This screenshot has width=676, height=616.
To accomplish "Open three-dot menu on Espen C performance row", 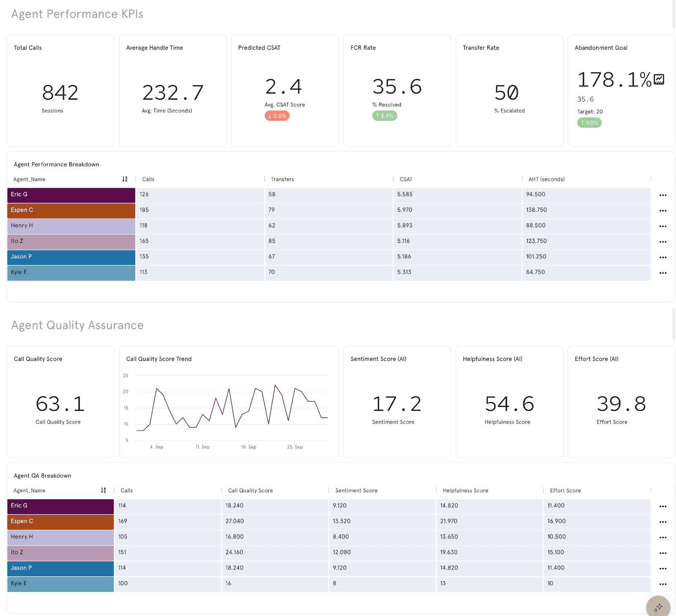I will pyautogui.click(x=662, y=211).
